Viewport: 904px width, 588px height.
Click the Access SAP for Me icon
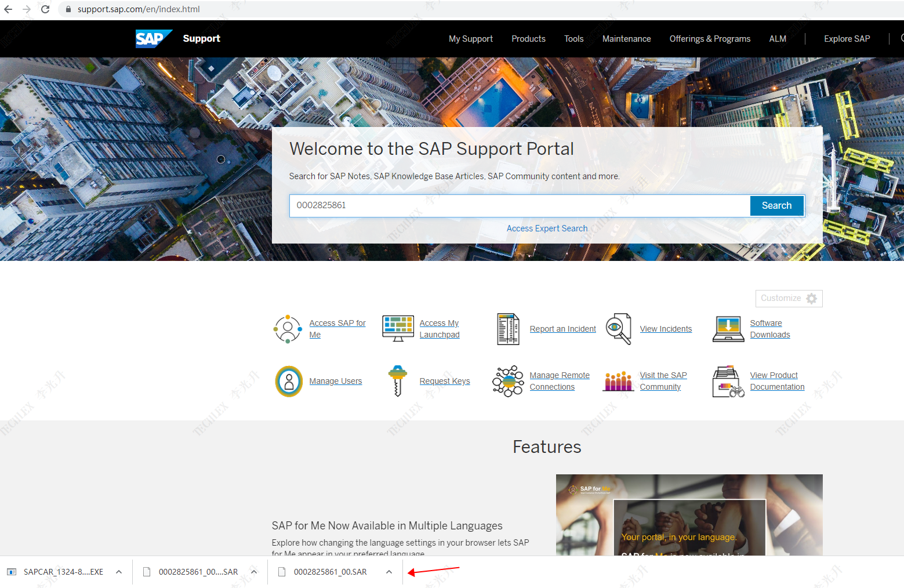tap(288, 329)
